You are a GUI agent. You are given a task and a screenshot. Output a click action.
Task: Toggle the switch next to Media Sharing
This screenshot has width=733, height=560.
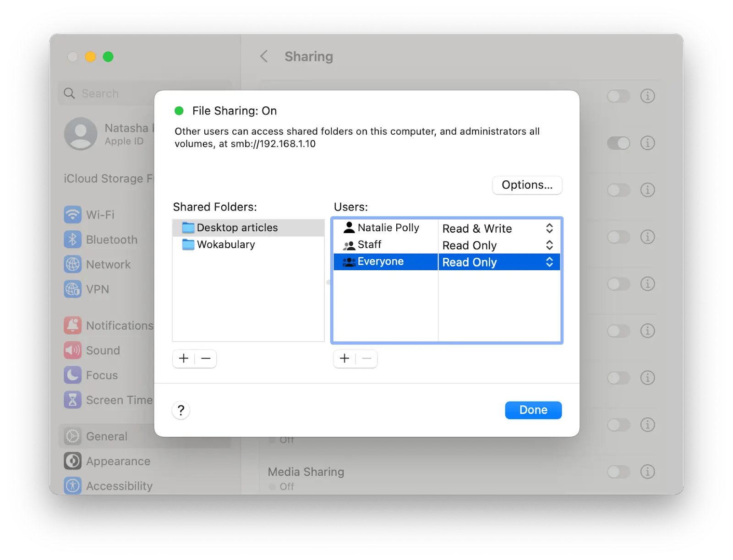[x=618, y=472]
